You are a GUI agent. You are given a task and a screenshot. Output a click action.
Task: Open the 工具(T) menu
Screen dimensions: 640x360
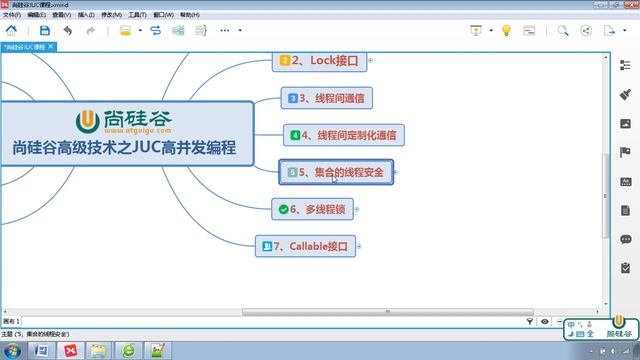pos(137,15)
